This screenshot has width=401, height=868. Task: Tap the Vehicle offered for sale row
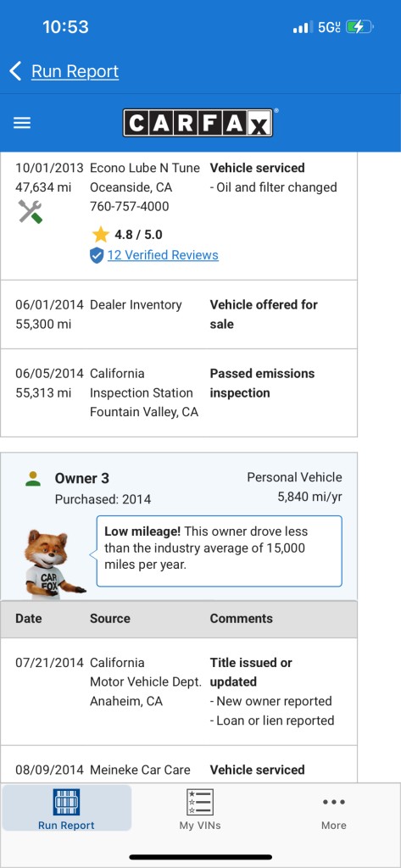[x=178, y=314]
